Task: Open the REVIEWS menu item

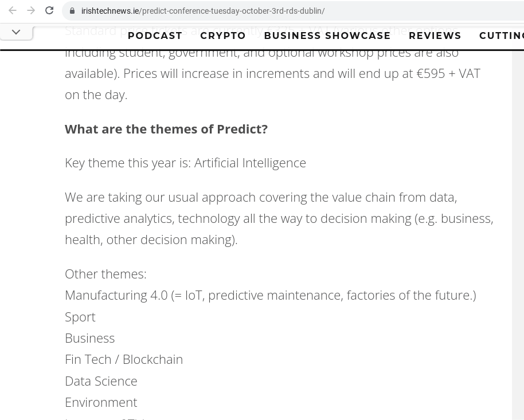Action: click(435, 36)
